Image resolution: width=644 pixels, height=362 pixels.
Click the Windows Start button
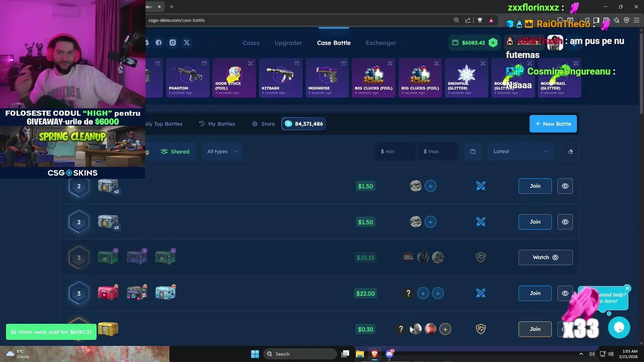coord(255,354)
